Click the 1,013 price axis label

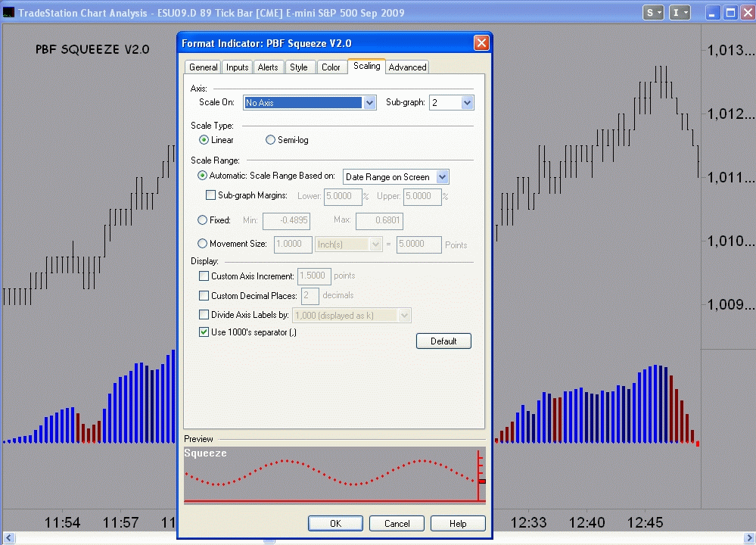tap(730, 50)
